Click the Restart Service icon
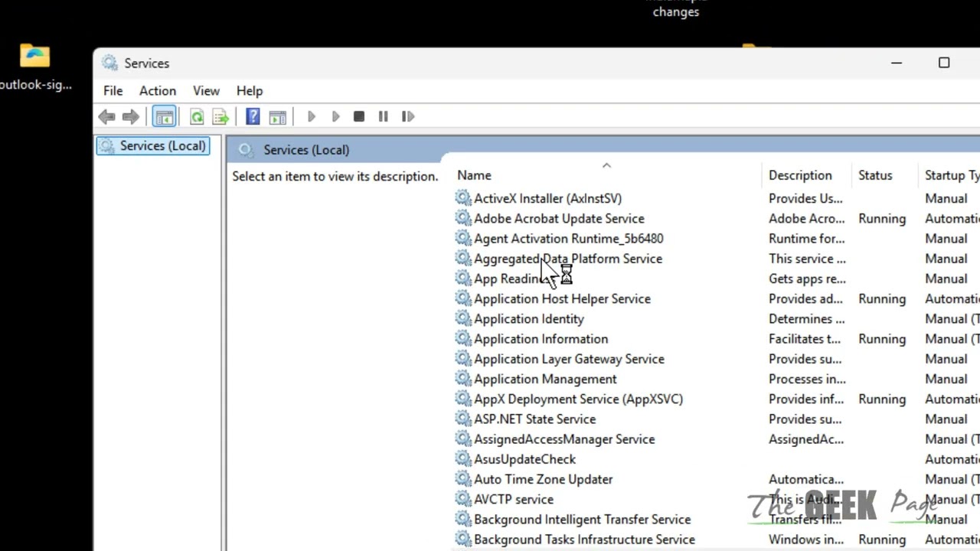This screenshot has height=551, width=980. click(x=407, y=116)
